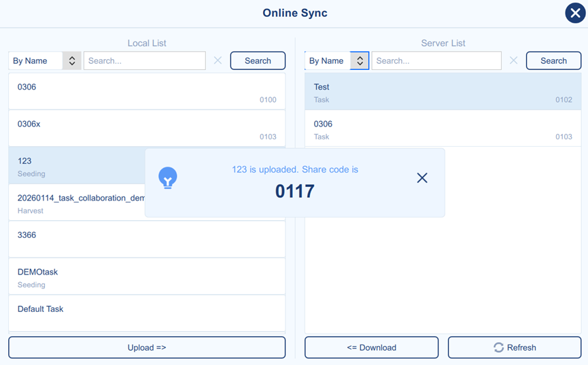
Task: Focus the Local List search input
Action: pos(145,60)
